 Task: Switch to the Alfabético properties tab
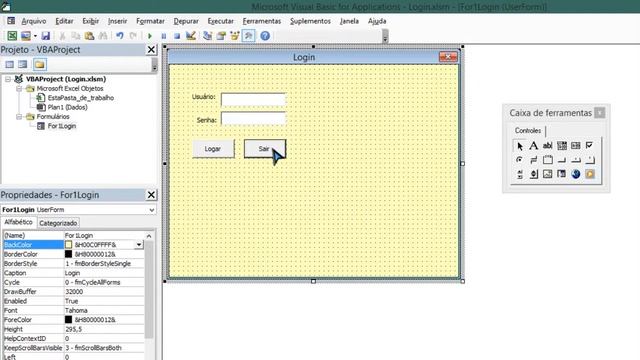click(18, 222)
